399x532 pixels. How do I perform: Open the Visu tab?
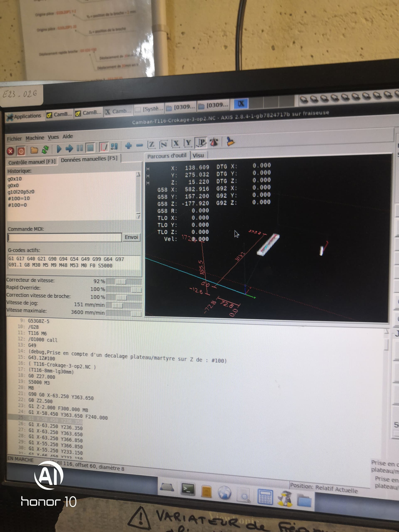(198, 155)
